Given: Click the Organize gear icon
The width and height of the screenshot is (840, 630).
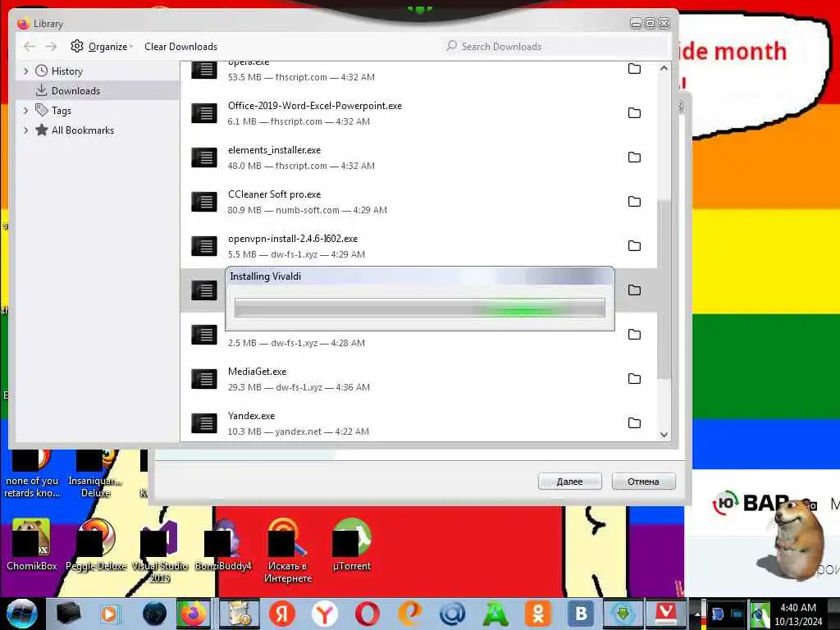Looking at the screenshot, I should tap(77, 46).
